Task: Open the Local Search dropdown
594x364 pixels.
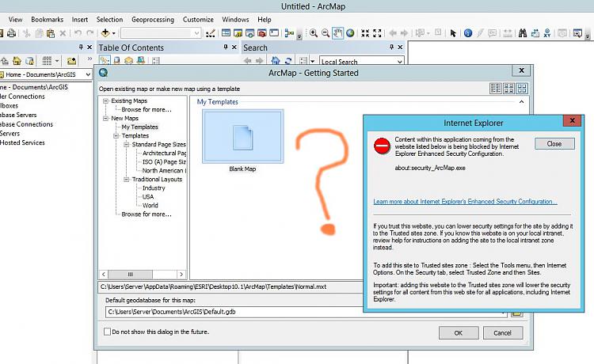Action: [400, 61]
